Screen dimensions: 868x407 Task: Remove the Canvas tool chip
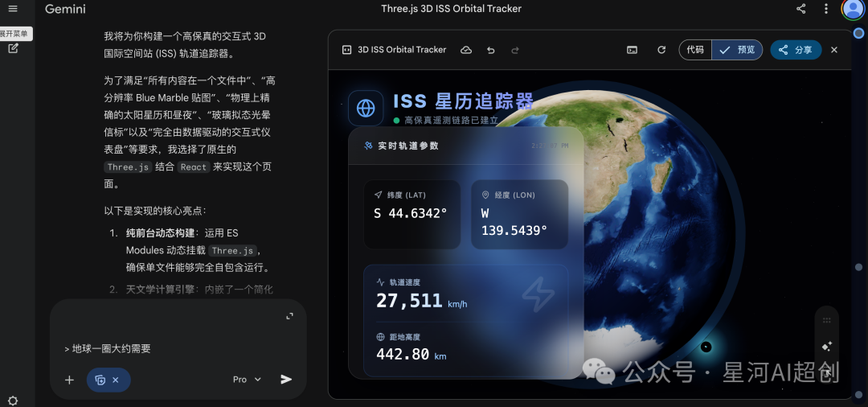pos(116,380)
